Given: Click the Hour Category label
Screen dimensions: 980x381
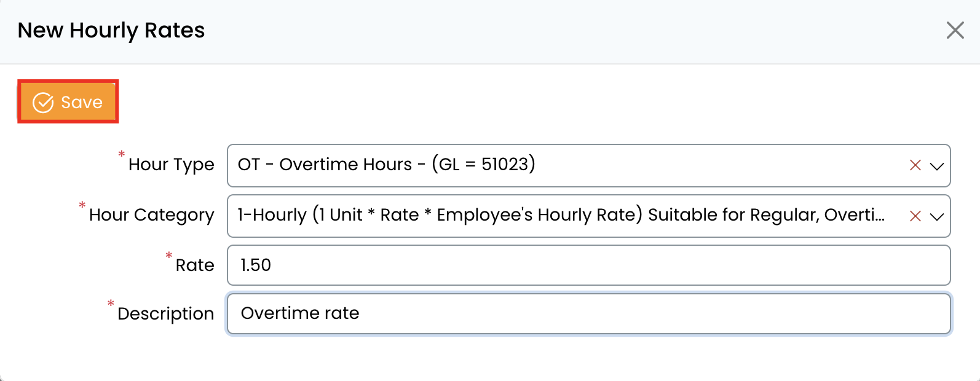Looking at the screenshot, I should click(151, 215).
